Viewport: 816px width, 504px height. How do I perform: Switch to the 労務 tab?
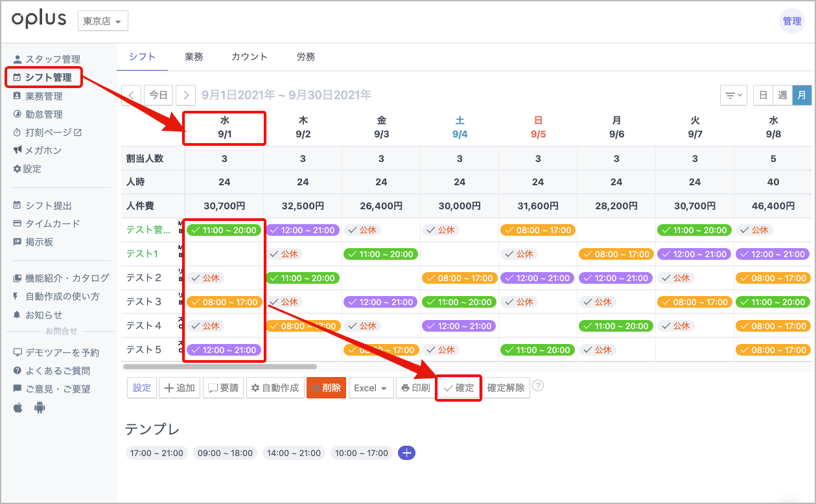[x=306, y=56]
